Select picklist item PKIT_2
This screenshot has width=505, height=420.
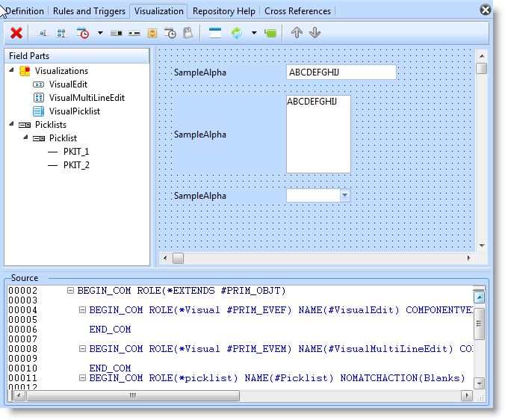pyautogui.click(x=76, y=165)
